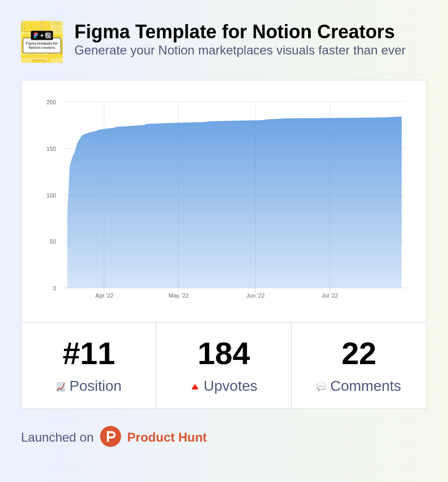The image size is (448, 482).
Task: Click the 184 upvotes count
Action: 224,354
